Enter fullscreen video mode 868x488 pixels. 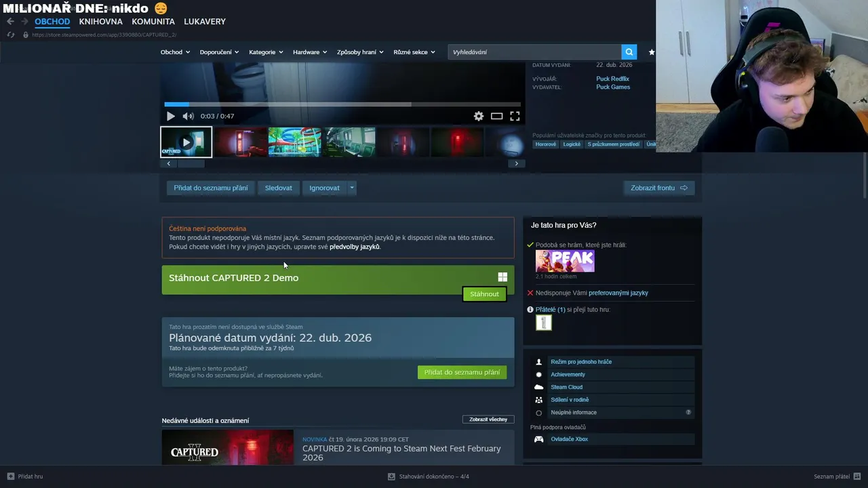pyautogui.click(x=515, y=116)
